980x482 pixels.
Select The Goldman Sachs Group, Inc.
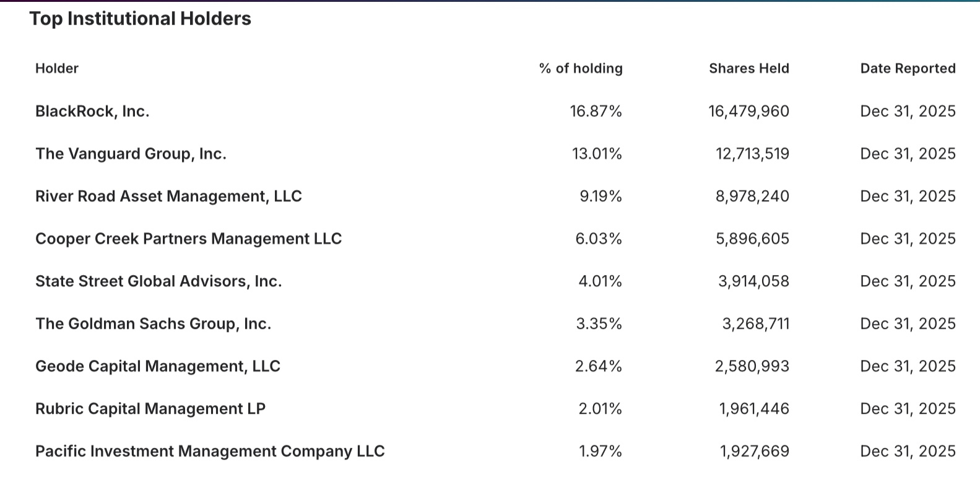click(153, 324)
